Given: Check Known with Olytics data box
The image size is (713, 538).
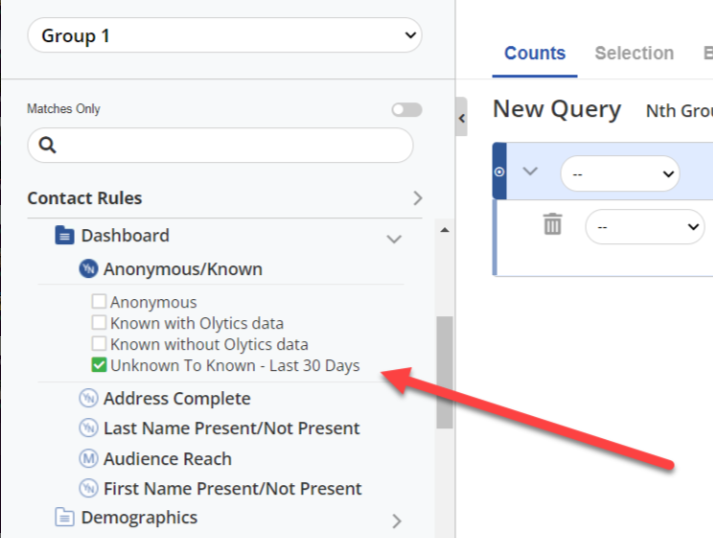Looking at the screenshot, I should point(99,323).
